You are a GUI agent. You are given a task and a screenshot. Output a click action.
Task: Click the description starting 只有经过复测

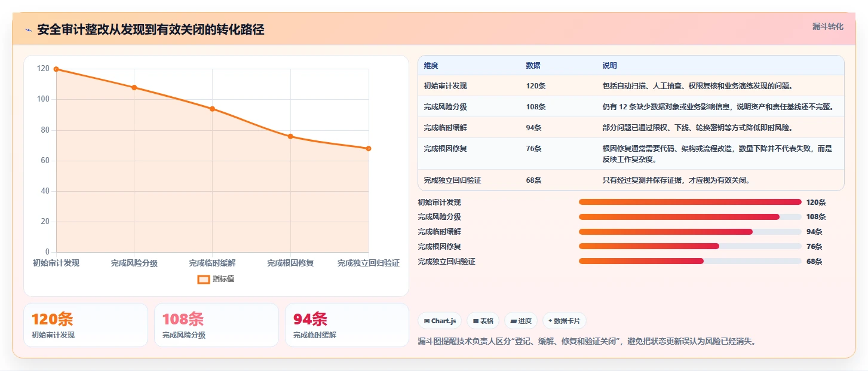click(676, 180)
